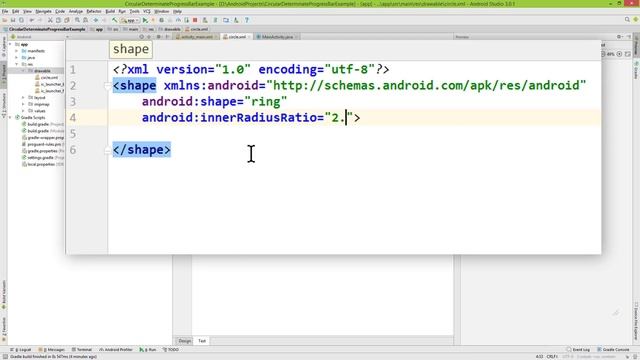Image resolution: width=640 pixels, height=360 pixels.
Task: Open the Run menu
Action: (x=122, y=11)
